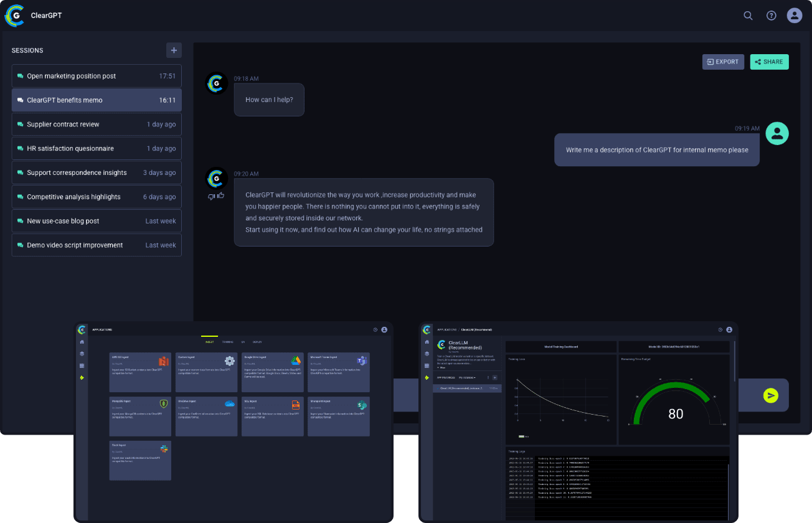Switch to the TRAINING tab
The height and width of the screenshot is (523, 812).
point(227,342)
